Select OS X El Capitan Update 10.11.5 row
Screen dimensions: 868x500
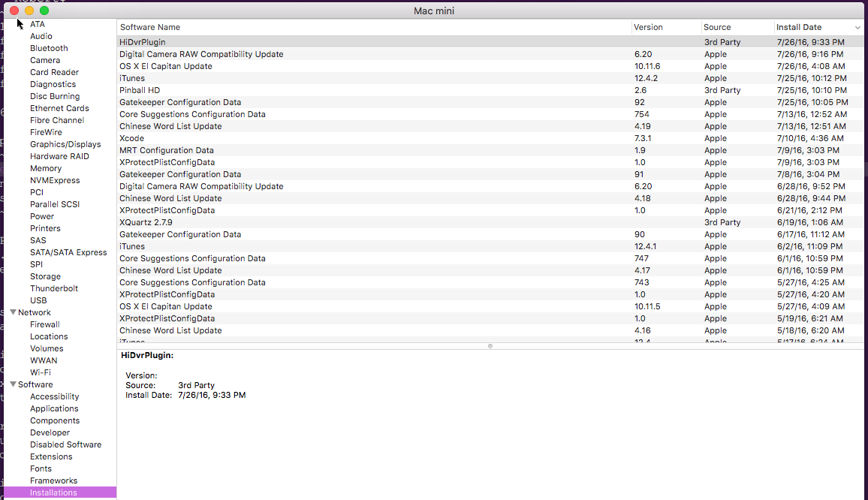tap(490, 306)
